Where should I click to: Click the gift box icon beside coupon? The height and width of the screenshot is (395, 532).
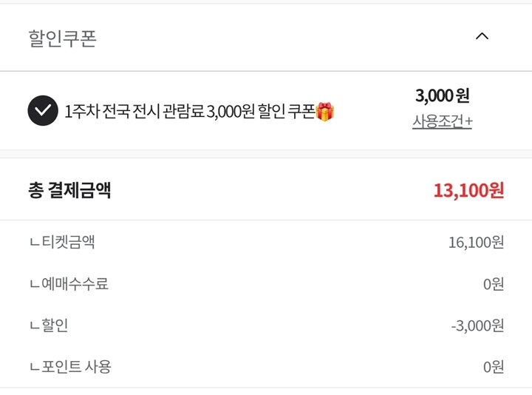(x=325, y=112)
